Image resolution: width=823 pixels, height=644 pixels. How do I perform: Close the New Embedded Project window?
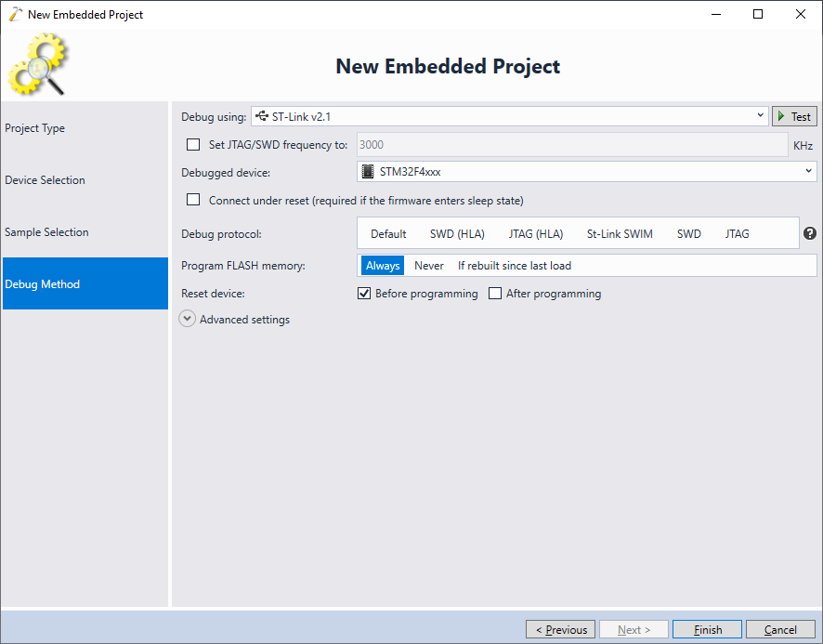click(x=801, y=14)
